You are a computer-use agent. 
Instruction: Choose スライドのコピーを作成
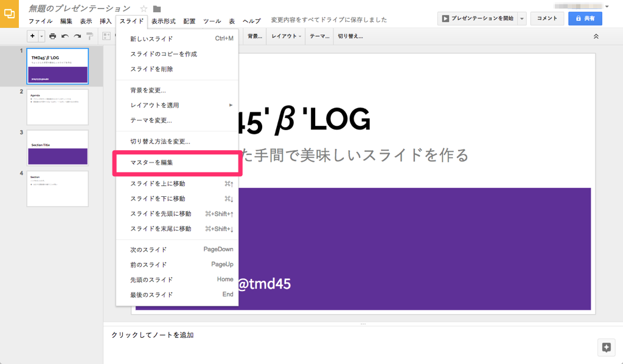click(177, 53)
